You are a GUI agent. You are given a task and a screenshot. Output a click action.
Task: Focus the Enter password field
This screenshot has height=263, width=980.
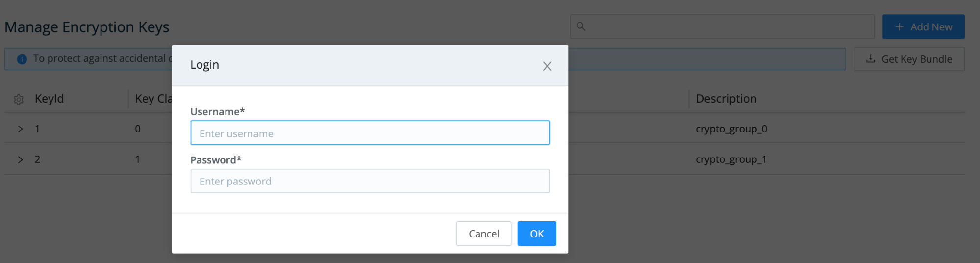tap(370, 181)
